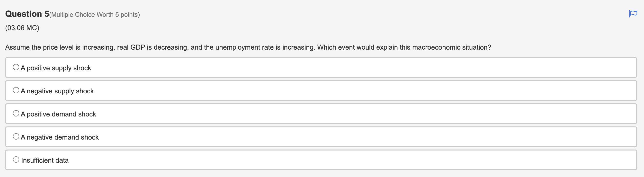The height and width of the screenshot is (177, 644).
Task: Click the 'A negative supply shock' answer text
Action: pos(57,91)
